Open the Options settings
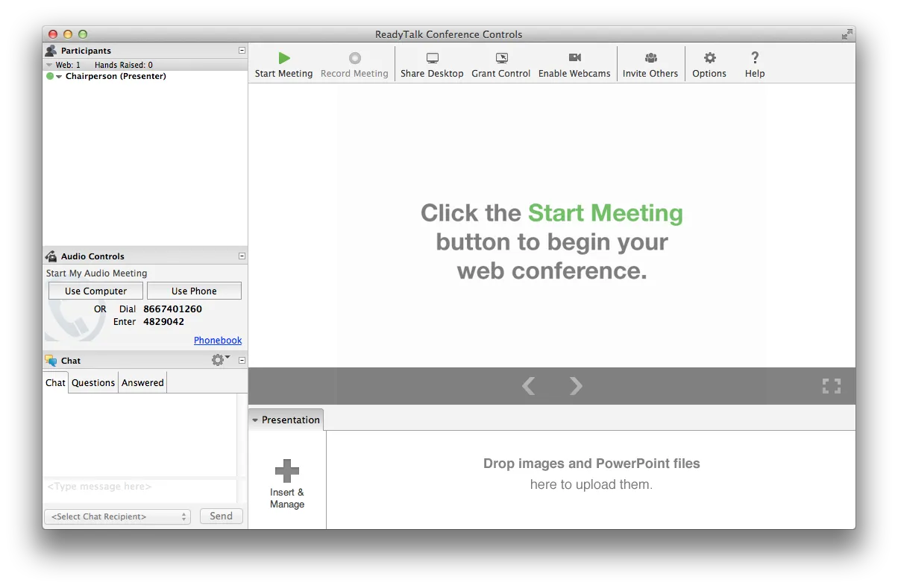 click(x=709, y=64)
